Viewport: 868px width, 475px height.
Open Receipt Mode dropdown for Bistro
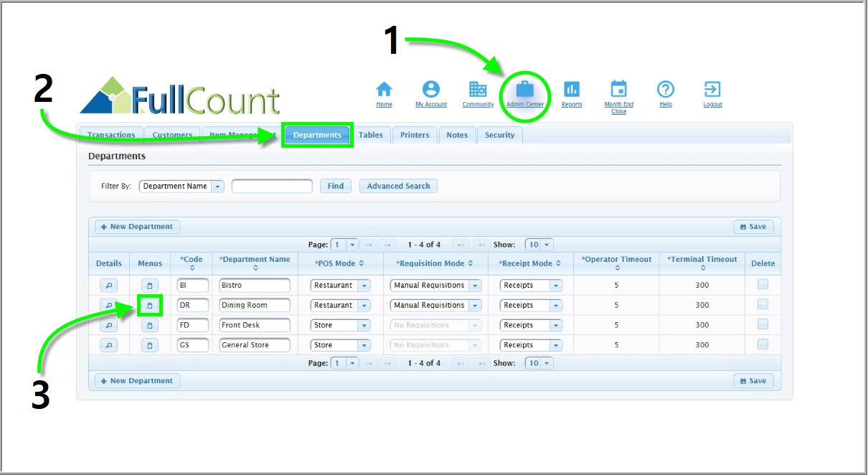532,286
